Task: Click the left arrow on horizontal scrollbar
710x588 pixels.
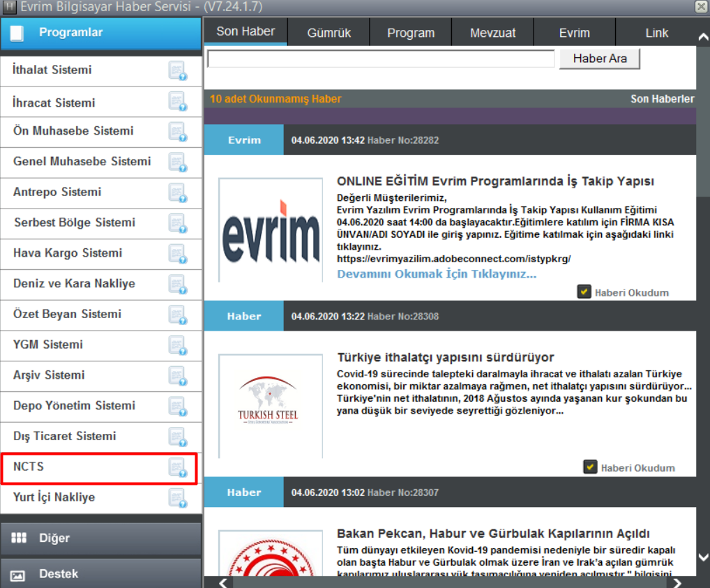Action: click(223, 582)
